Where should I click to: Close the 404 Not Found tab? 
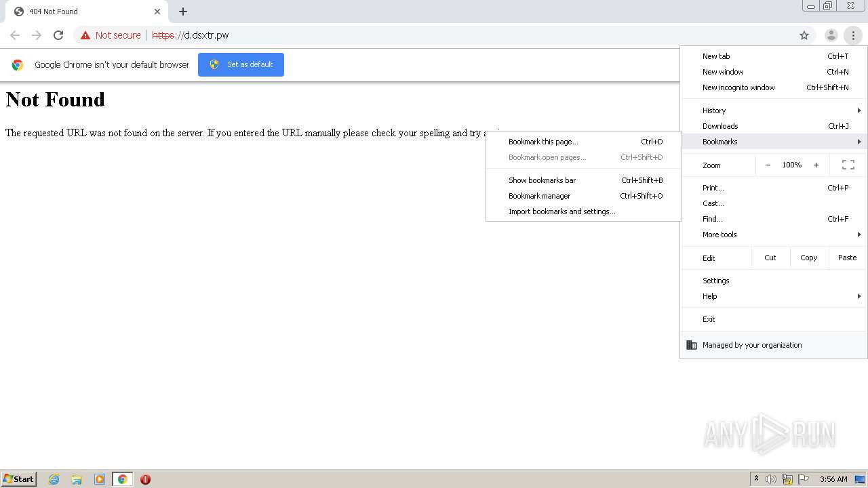157,12
